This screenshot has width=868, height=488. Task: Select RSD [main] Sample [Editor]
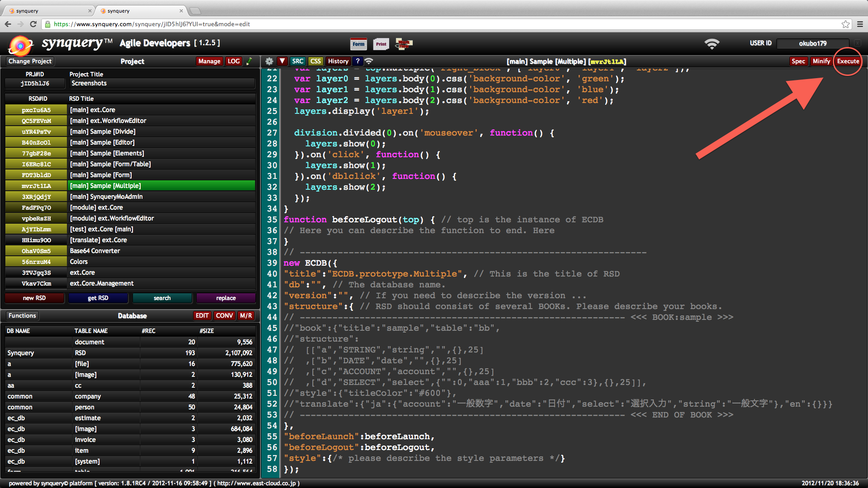161,142
